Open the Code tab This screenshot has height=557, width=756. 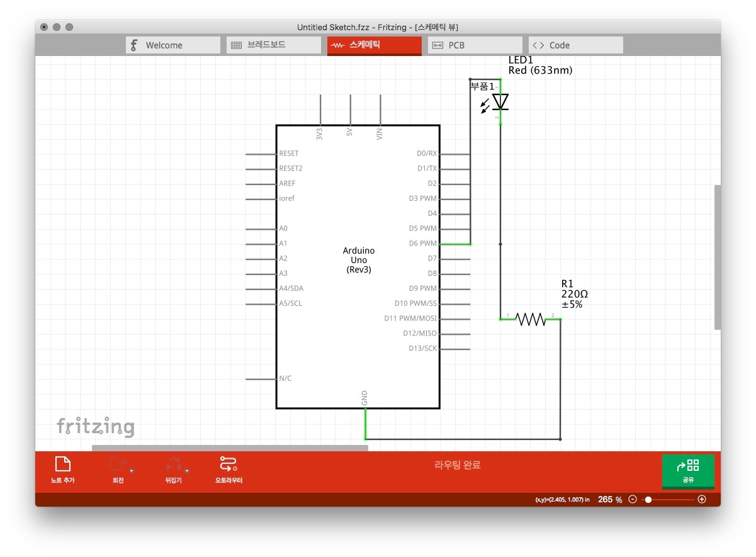pyautogui.click(x=576, y=45)
